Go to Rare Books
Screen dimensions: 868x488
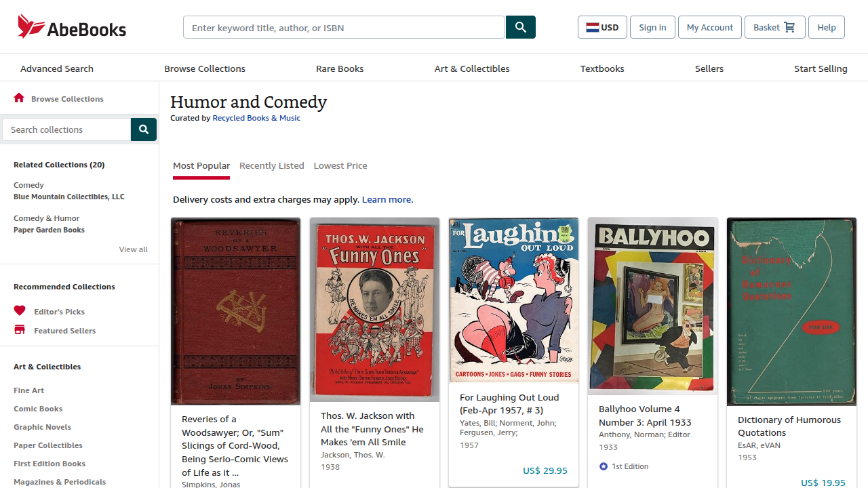[x=340, y=68]
